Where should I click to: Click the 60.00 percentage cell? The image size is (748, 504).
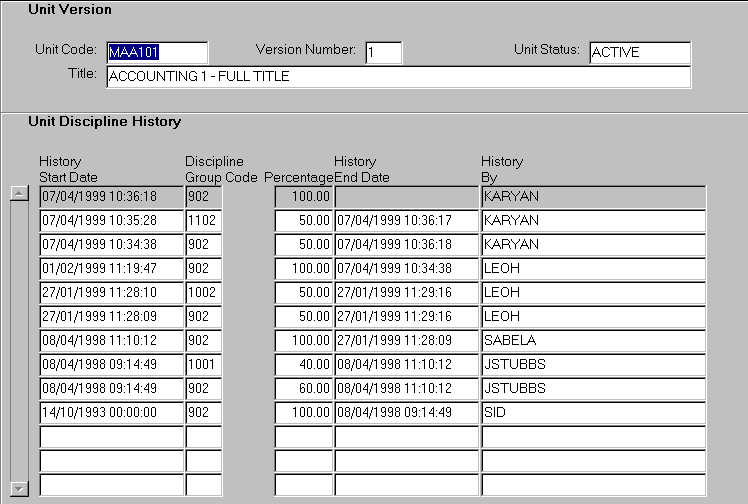click(x=303, y=389)
